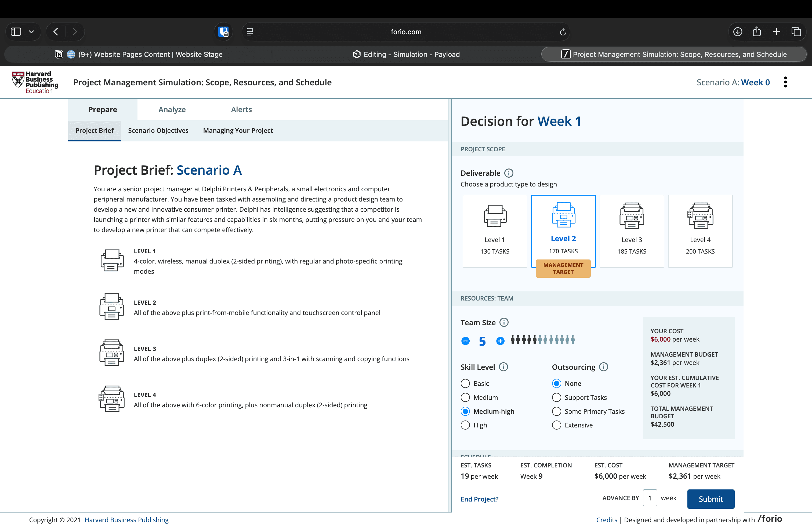The width and height of the screenshot is (812, 527).
Task: Choose Support Tasks outsourcing option
Action: [556, 397]
